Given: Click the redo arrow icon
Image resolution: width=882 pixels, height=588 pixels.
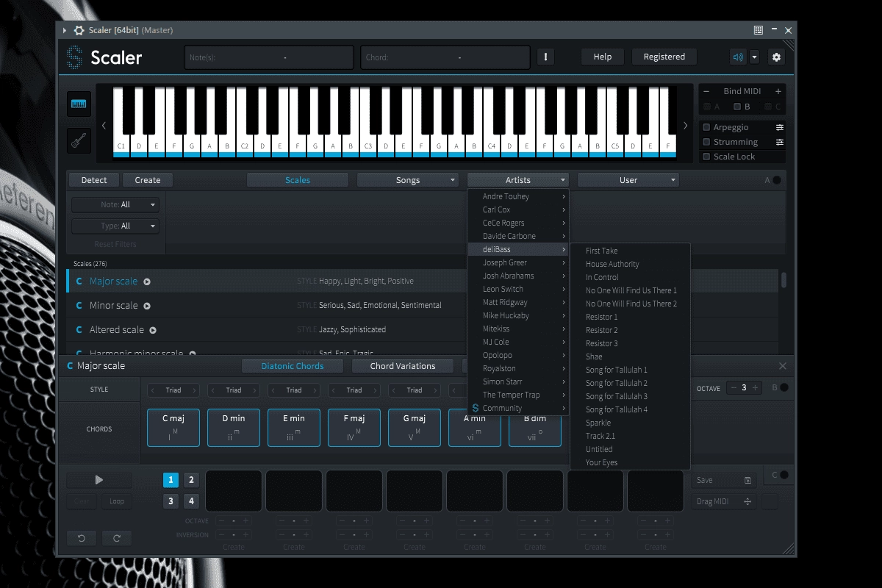Looking at the screenshot, I should point(117,539).
